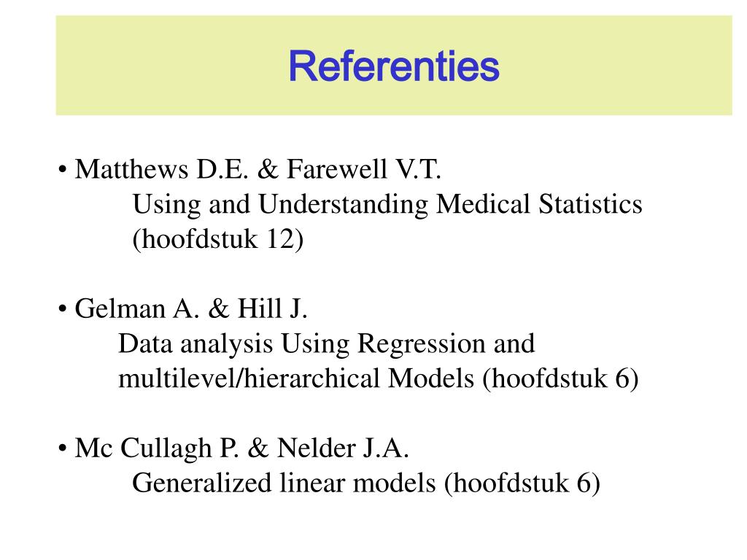The width and height of the screenshot is (747, 560).
Task: Click (hoofdstuk 6) after Generalized linear models
Action: (522, 483)
